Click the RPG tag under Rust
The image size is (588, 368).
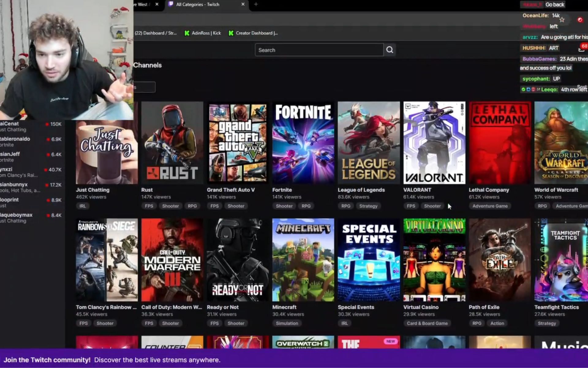click(x=192, y=206)
